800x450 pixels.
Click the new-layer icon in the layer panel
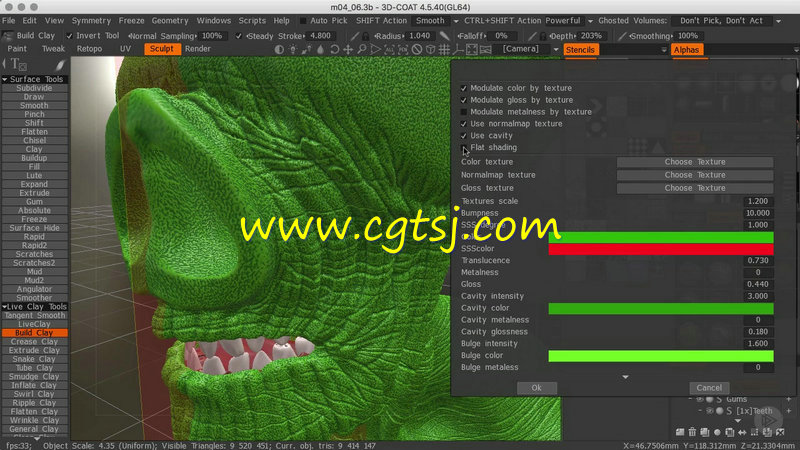(x=680, y=432)
